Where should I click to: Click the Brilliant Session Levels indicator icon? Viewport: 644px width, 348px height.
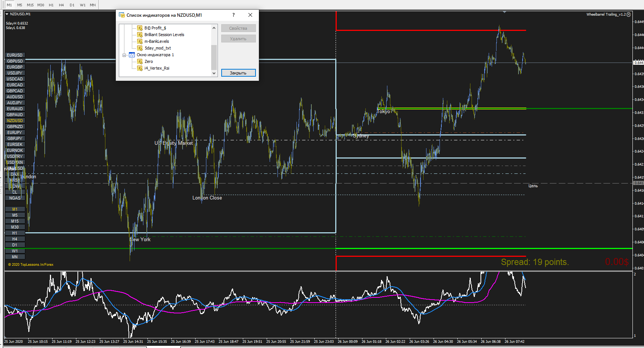140,35
